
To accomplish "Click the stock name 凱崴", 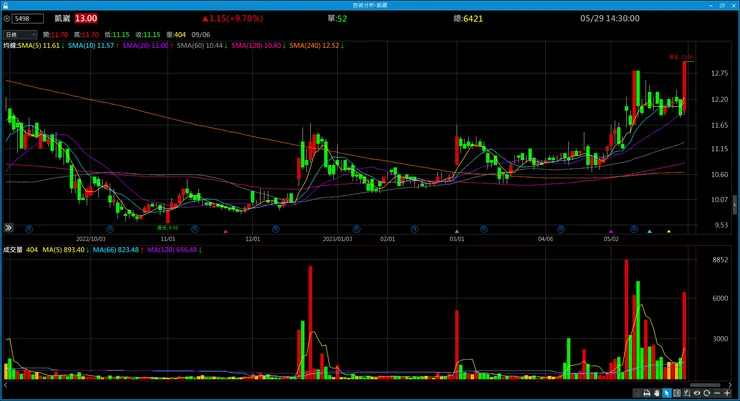I will [62, 19].
